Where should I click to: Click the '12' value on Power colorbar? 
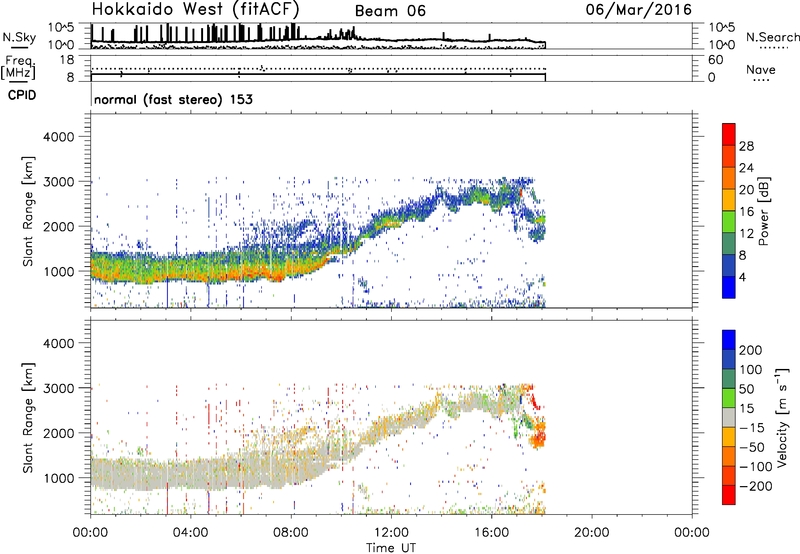coord(746,234)
